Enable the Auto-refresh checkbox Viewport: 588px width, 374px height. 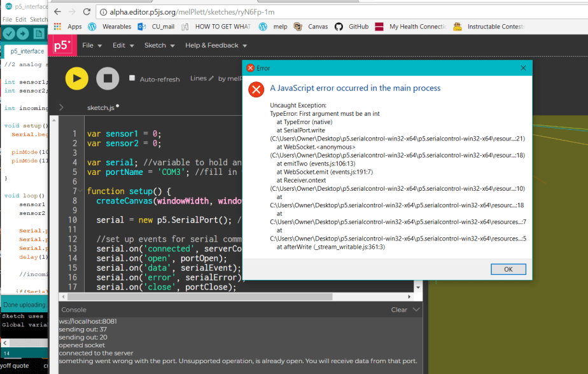tap(132, 78)
